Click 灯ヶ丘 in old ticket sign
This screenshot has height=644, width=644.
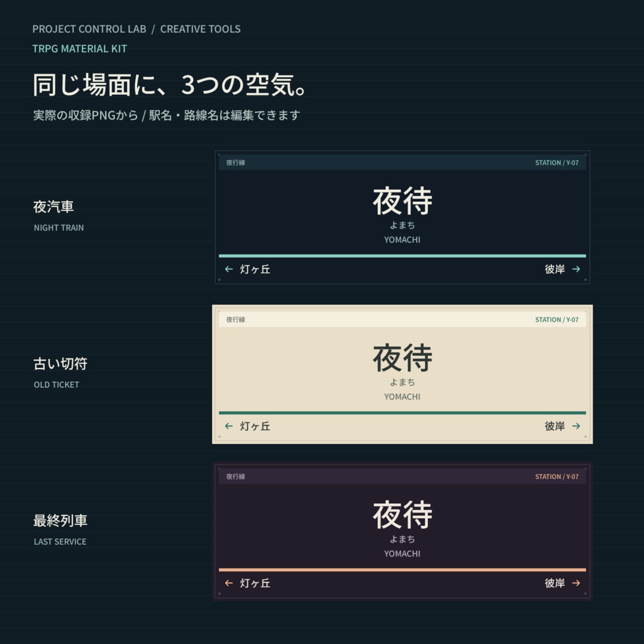(x=255, y=426)
